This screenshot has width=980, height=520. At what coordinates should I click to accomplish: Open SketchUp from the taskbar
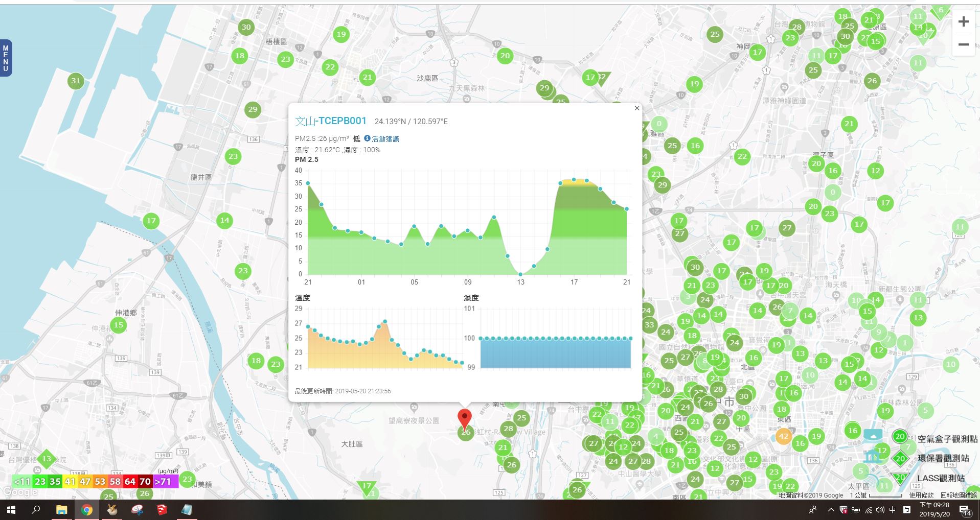coord(162,510)
